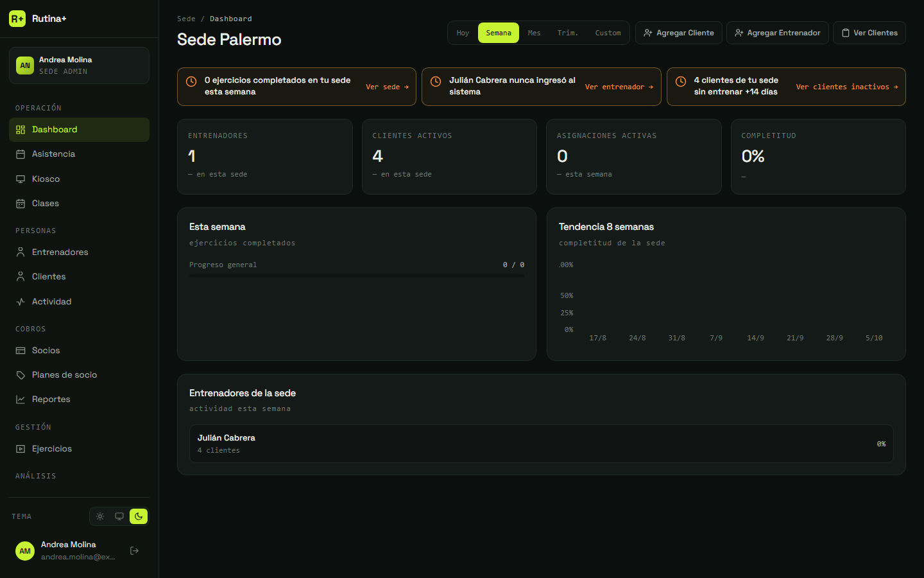Follow the Ver entrenador link
Screen dimensions: 924x578
click(619, 87)
